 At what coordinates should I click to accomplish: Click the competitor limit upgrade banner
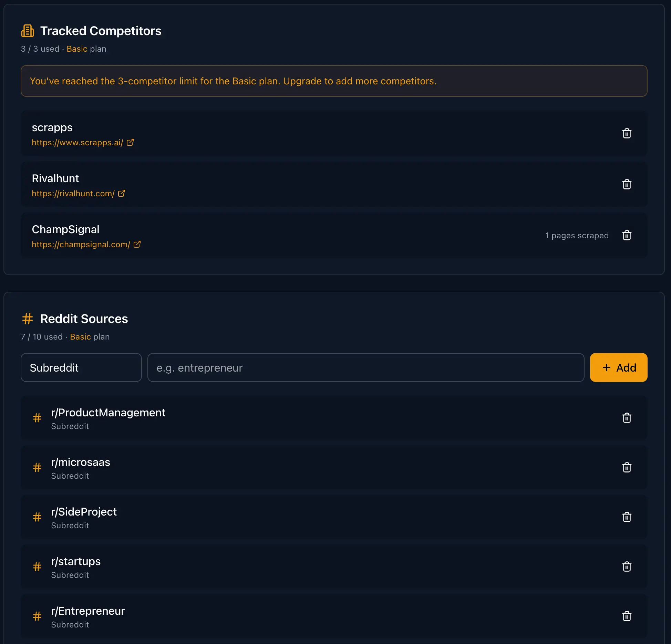[334, 81]
